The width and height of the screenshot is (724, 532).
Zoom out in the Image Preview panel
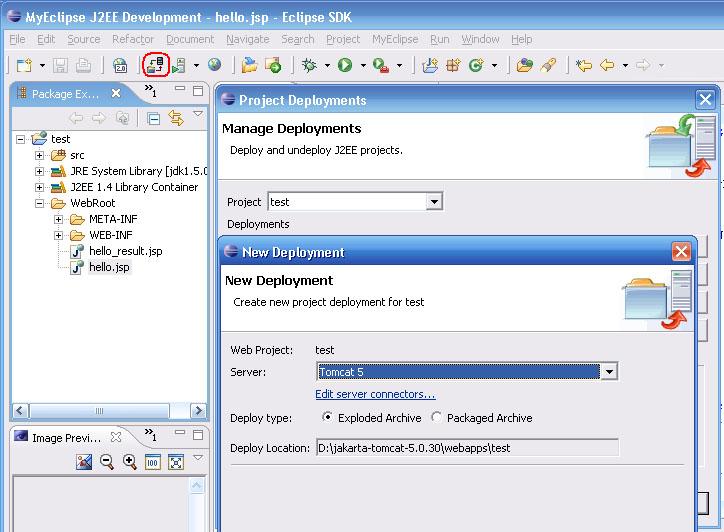[107, 461]
